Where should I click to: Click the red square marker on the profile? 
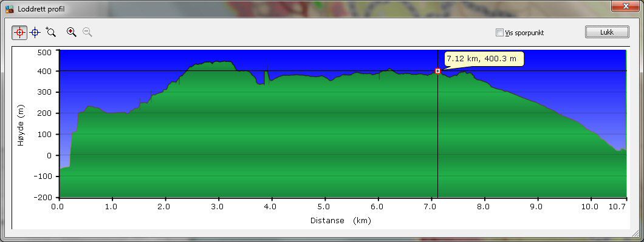[438, 71]
